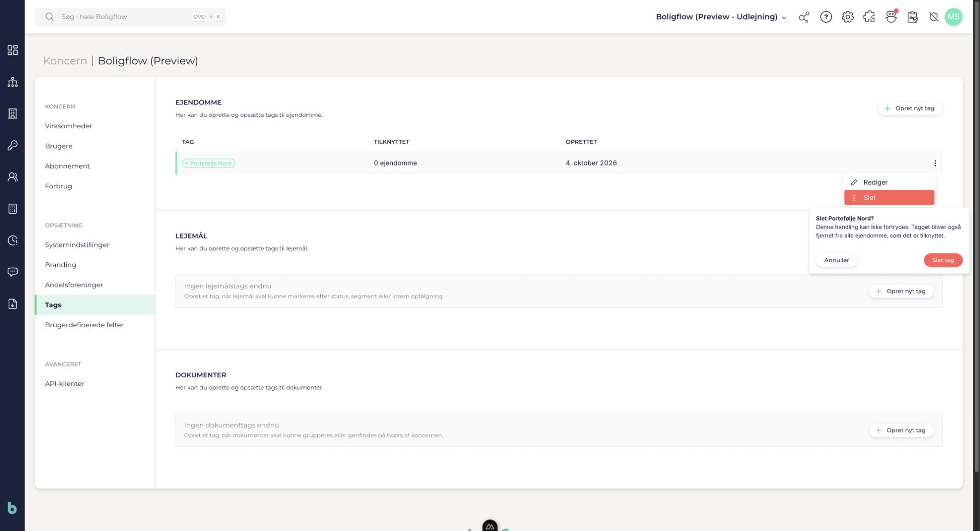
Task: Click the Søg i hele Boligflow search field
Action: click(x=130, y=17)
